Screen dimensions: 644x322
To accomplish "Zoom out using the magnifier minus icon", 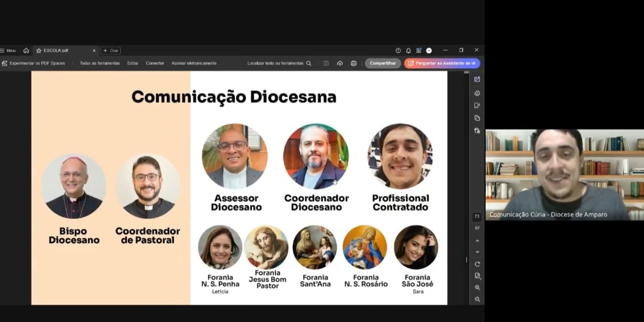I will tap(477, 299).
